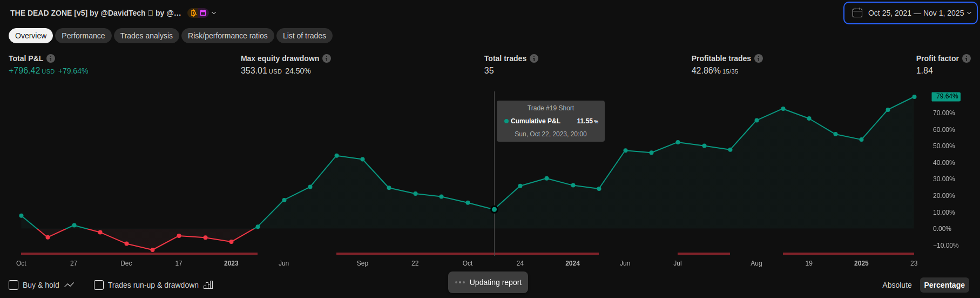Image resolution: width=980 pixels, height=298 pixels.
Task: Expand the strategy title dropdown chevron
Action: pos(214,13)
